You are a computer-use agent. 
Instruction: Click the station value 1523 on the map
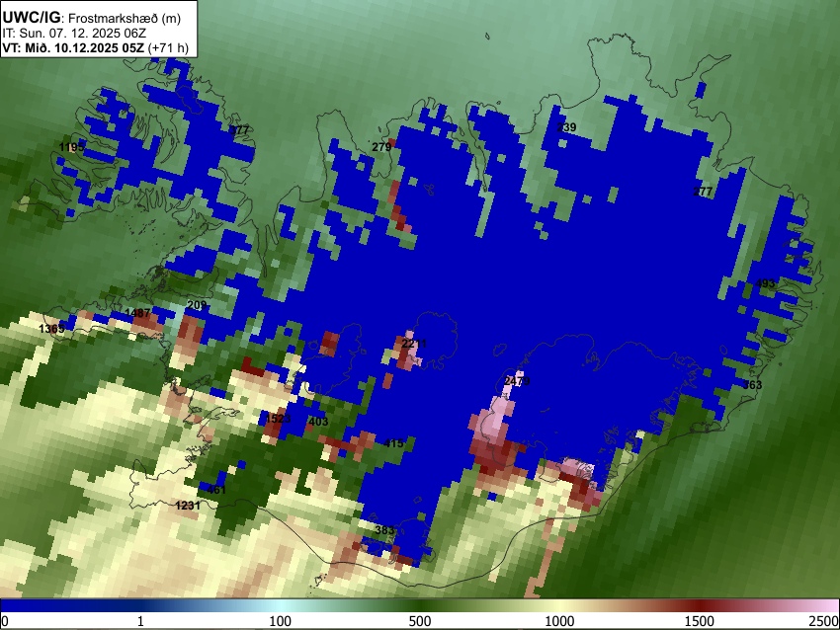tap(278, 418)
